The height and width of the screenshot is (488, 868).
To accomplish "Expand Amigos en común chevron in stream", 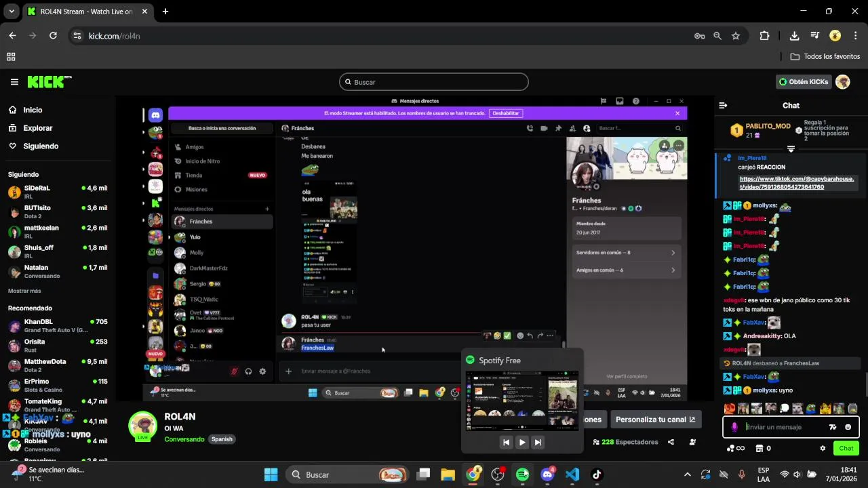I will pyautogui.click(x=673, y=270).
